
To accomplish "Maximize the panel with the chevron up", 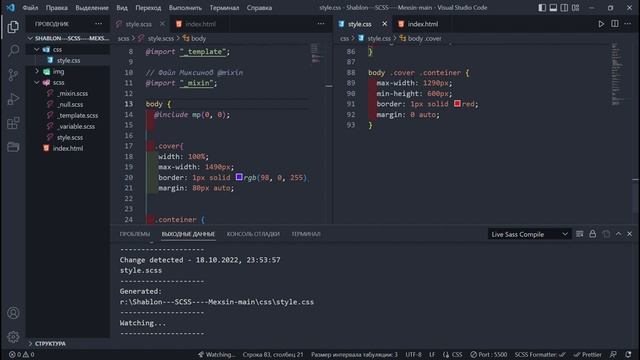I will coord(618,234).
